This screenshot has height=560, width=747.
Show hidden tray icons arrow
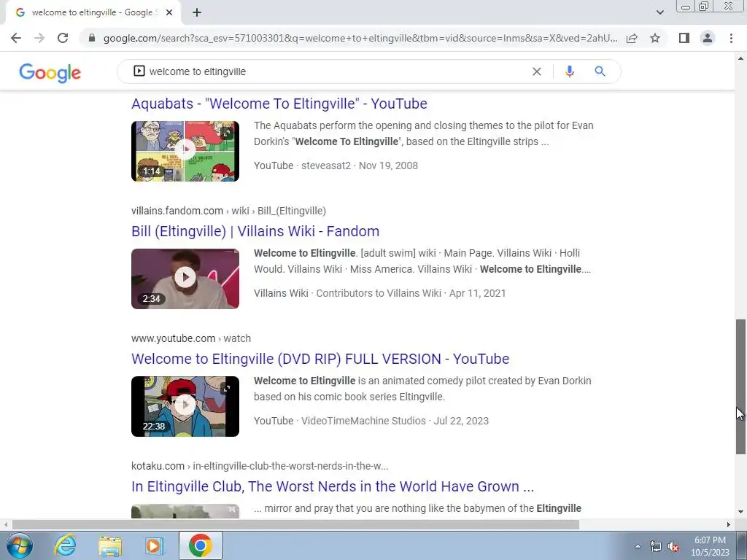638,546
